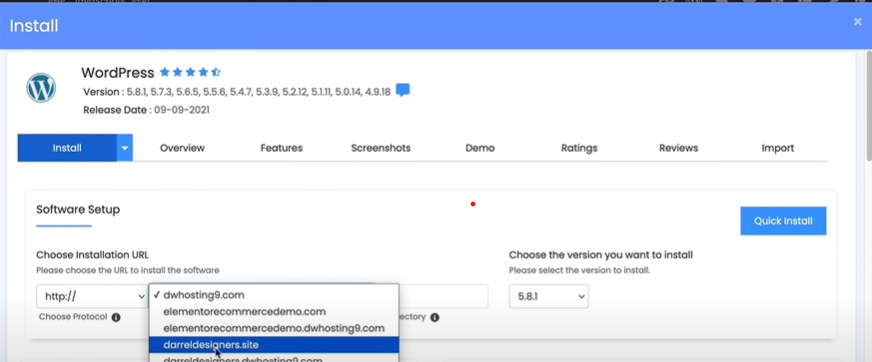Go to the Screenshots tab

[x=381, y=148]
